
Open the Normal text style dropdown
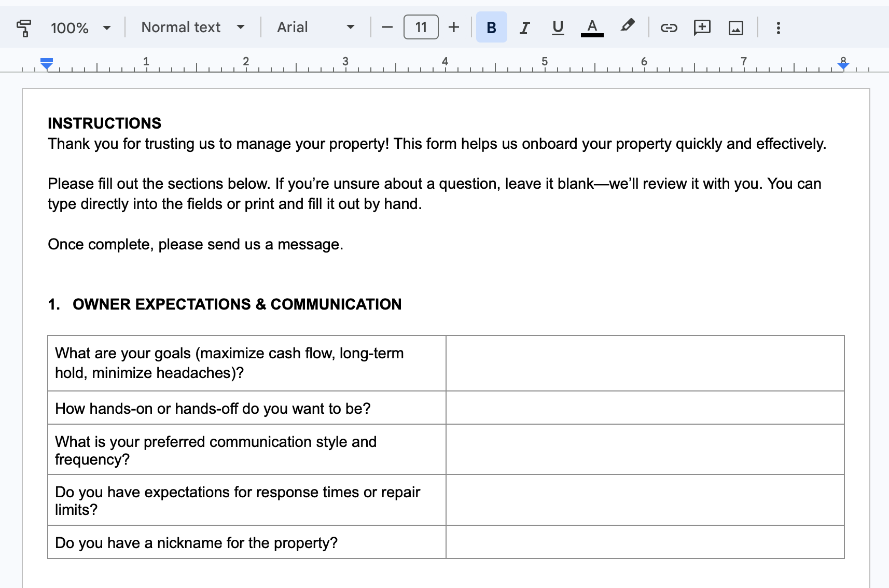192,27
